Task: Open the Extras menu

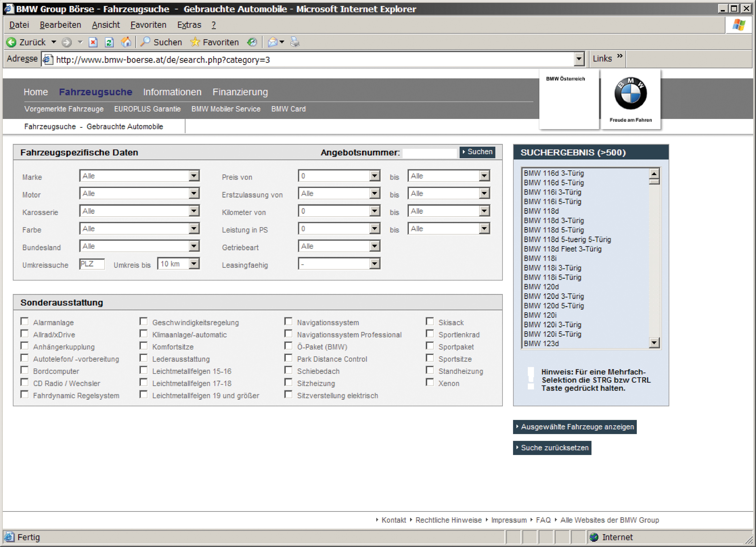Action: [x=189, y=25]
